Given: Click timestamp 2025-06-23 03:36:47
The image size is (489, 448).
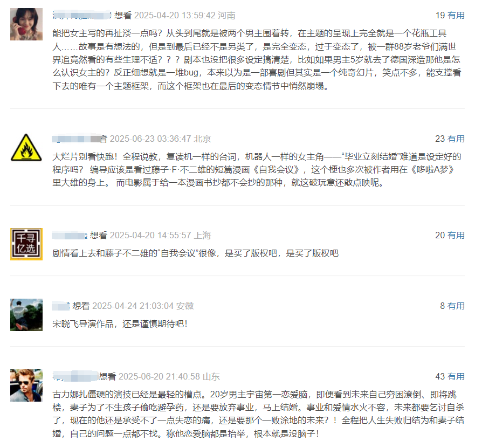Looking at the screenshot, I should (x=150, y=139).
